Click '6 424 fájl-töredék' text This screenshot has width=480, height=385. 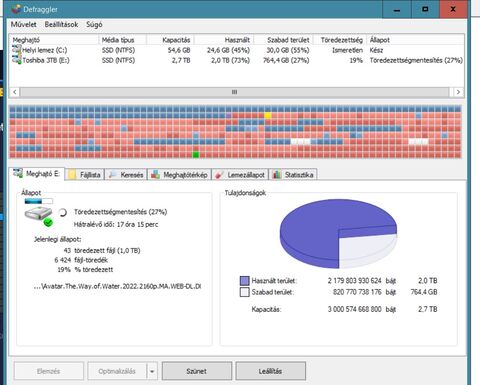pyautogui.click(x=81, y=260)
